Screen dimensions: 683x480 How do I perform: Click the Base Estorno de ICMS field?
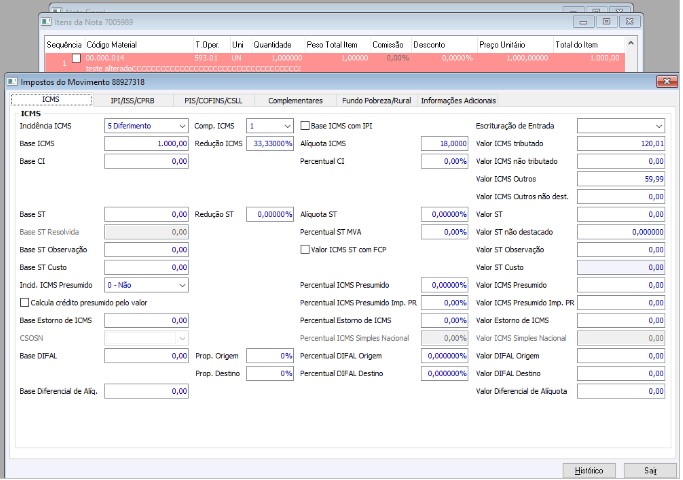(x=146, y=321)
